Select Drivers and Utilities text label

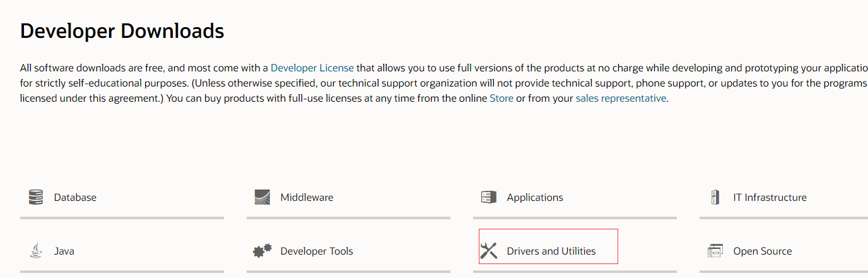coord(551,251)
